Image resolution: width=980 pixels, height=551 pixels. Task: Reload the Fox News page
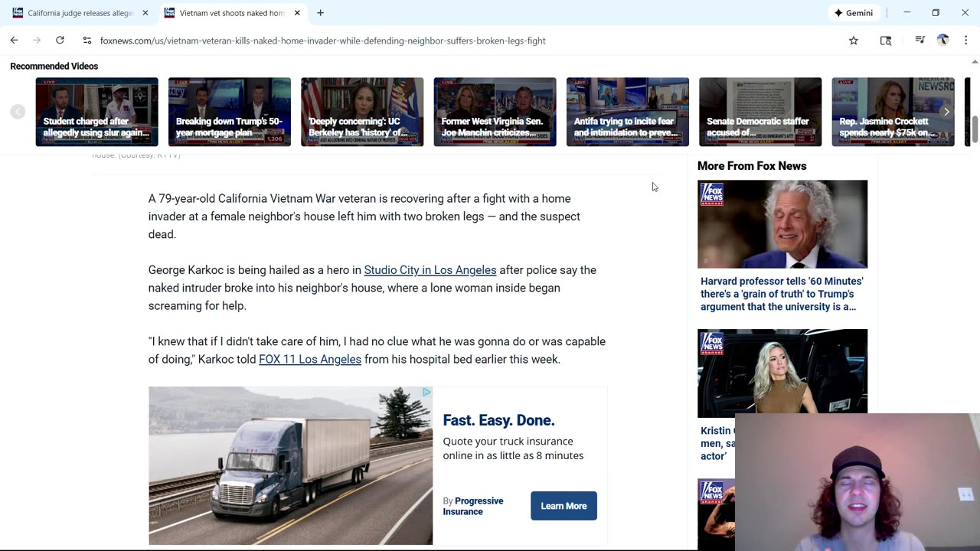click(x=60, y=41)
